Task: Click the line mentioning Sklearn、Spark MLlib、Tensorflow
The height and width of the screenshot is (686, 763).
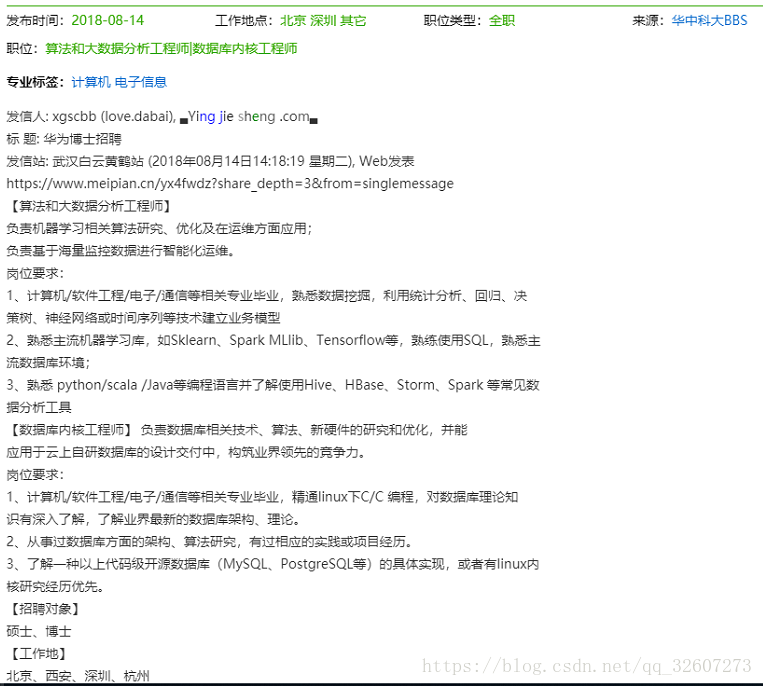Action: tap(273, 341)
